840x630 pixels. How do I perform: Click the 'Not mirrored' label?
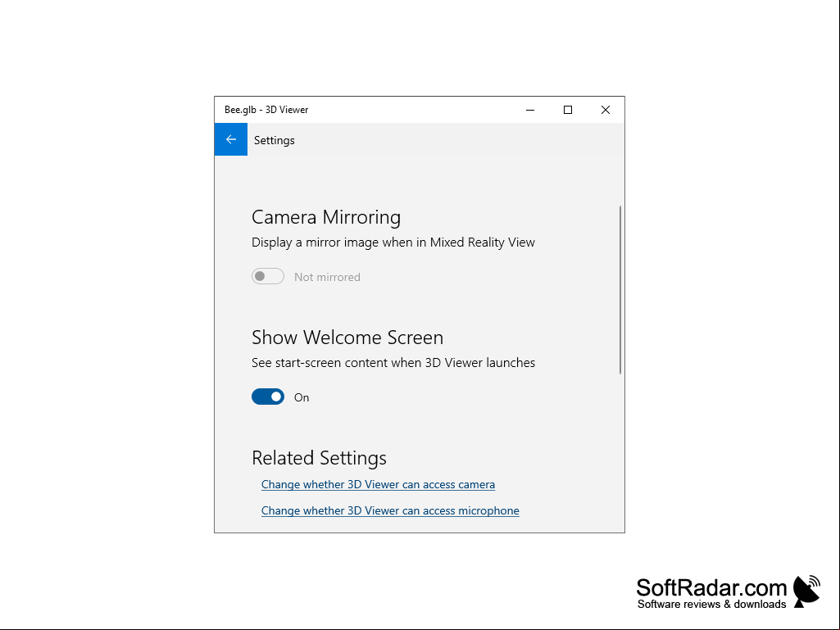pos(327,277)
